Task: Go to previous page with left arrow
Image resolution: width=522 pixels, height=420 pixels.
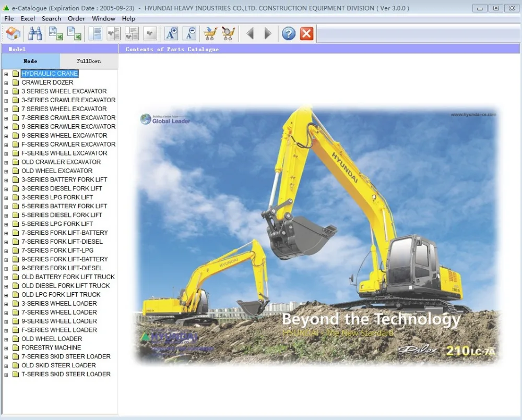Action: coord(251,33)
